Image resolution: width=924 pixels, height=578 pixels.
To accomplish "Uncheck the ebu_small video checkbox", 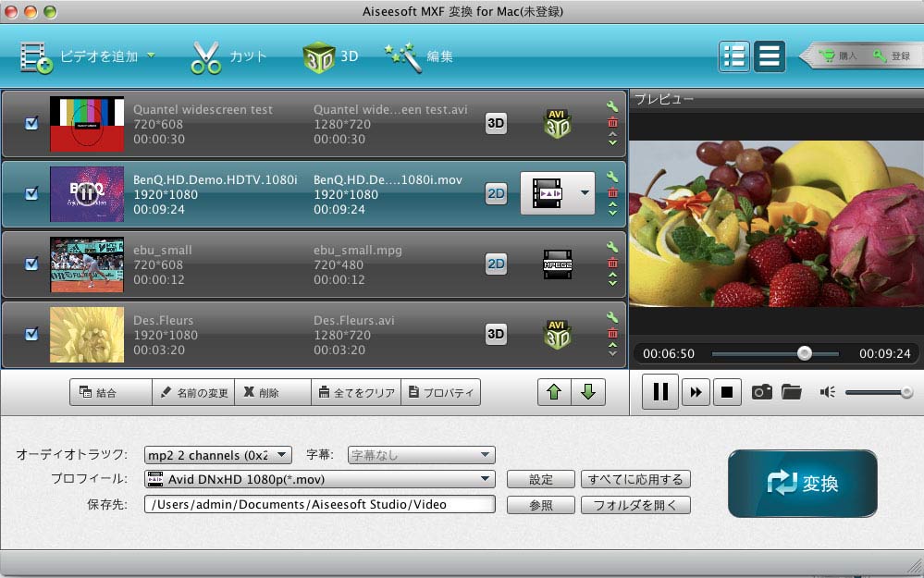I will coord(31,264).
